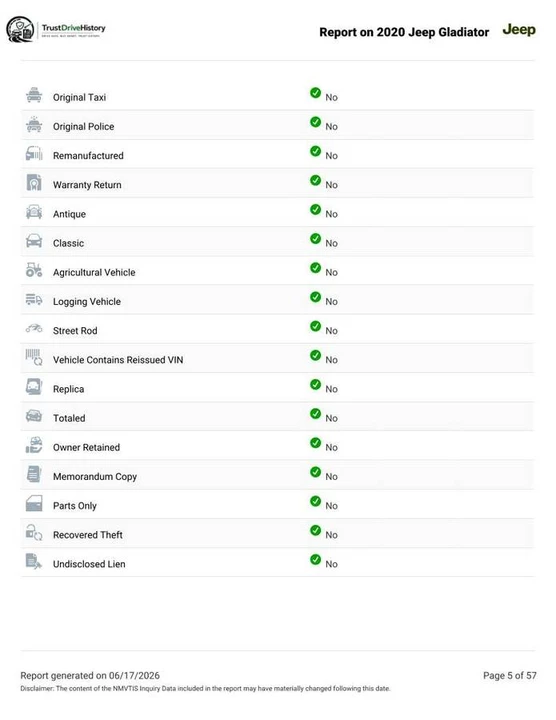Viewport: 556px width, 720px height.
Task: Click the Owner Retained label
Action: click(x=86, y=447)
